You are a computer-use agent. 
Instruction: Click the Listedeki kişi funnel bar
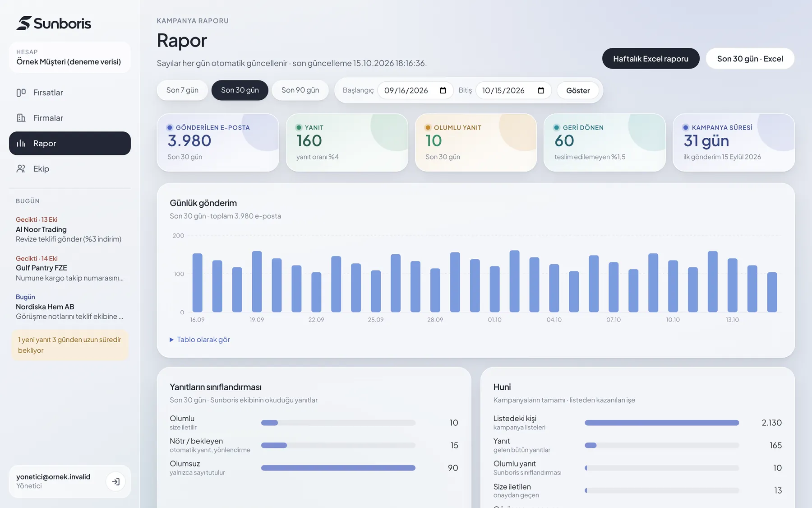click(662, 423)
